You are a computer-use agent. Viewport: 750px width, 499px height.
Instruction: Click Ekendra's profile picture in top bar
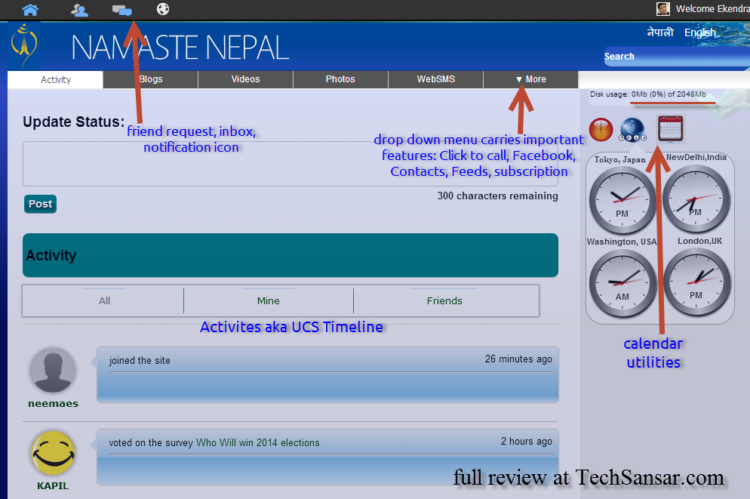click(x=663, y=9)
